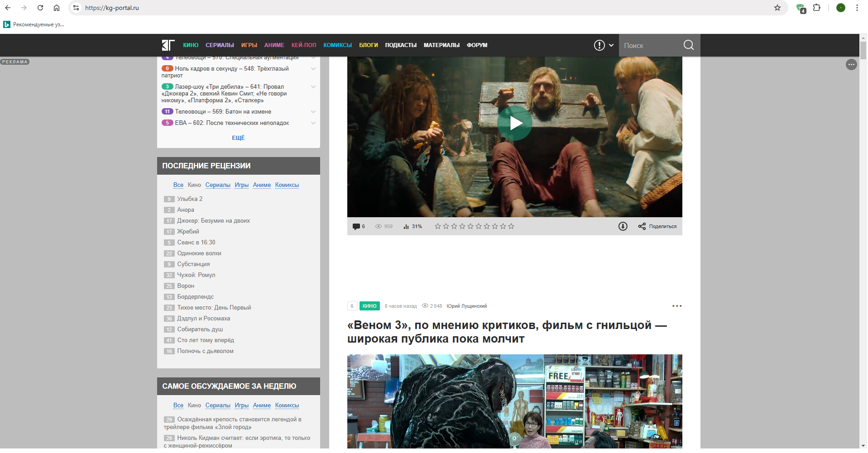Expand the dropdown chevron beside exclamation icon
Image resolution: width=868 pixels, height=453 pixels.
611,45
